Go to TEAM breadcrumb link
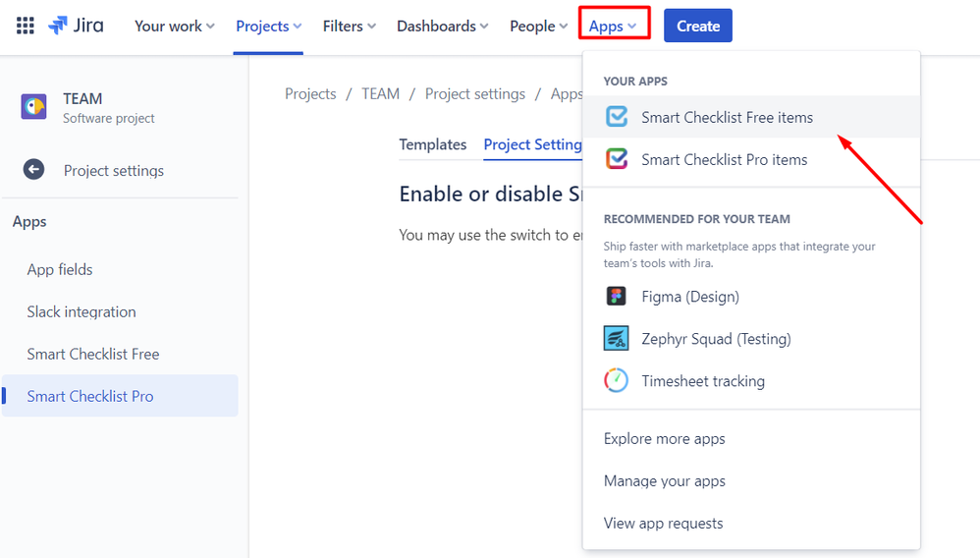 tap(380, 94)
